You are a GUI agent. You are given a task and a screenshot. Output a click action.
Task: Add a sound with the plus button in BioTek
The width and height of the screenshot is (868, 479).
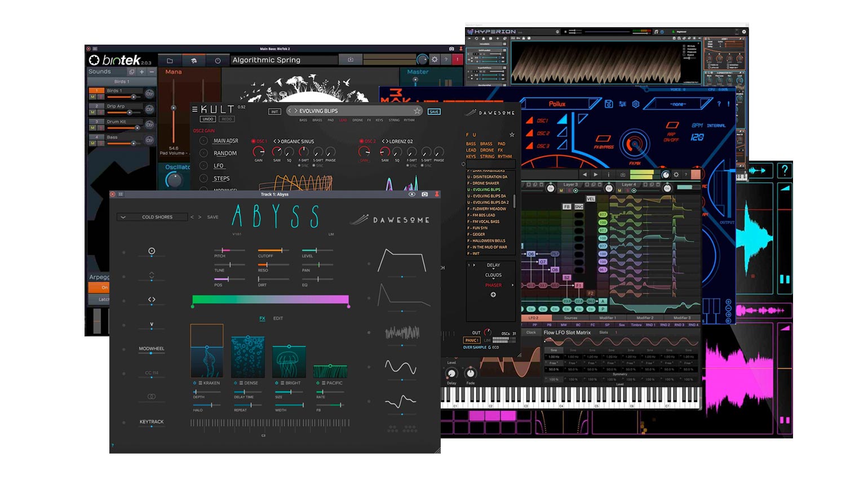(142, 72)
